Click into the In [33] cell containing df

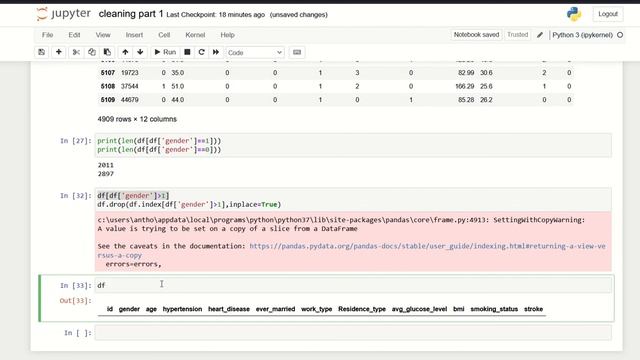[x=353, y=285]
